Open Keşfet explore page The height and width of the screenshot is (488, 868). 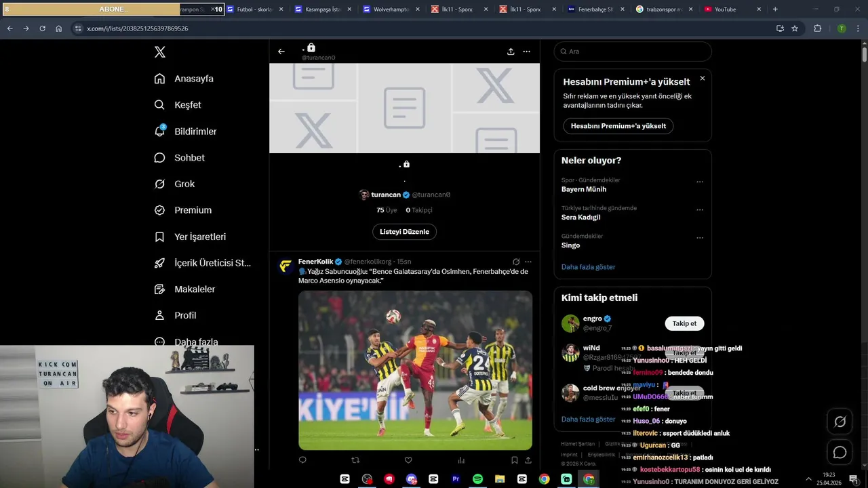[178, 105]
